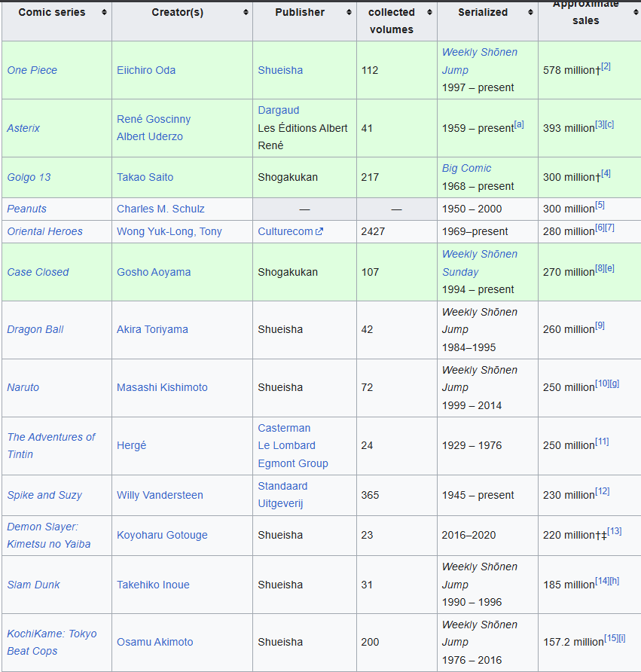
Task: Visit Hergé creator page
Action: pos(132,446)
